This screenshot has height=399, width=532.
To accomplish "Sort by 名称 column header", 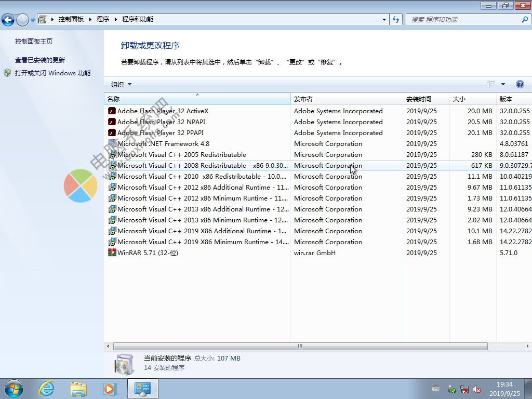I will click(x=197, y=99).
